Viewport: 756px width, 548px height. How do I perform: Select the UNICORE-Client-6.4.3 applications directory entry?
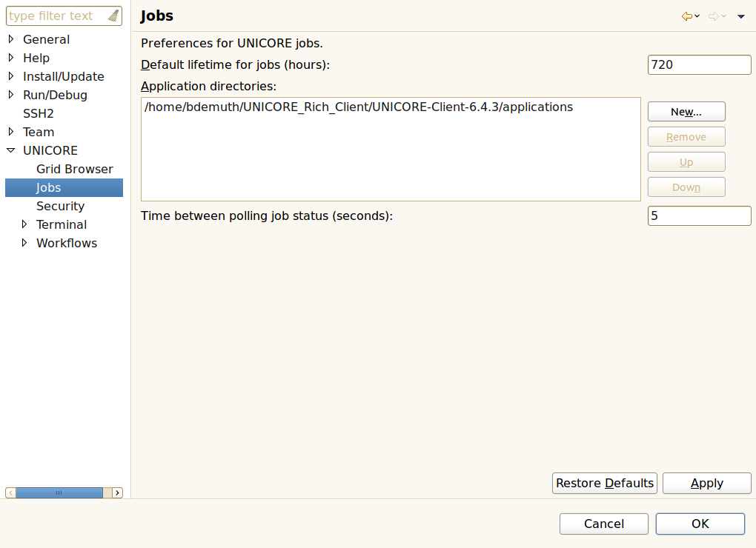(359, 107)
